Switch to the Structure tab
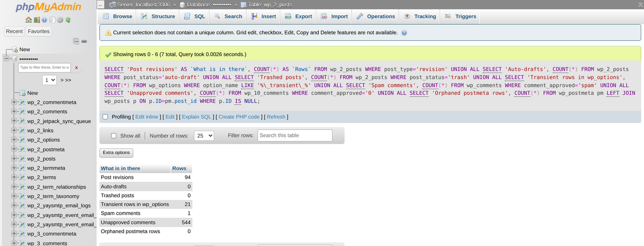Image resolution: width=644 pixels, height=246 pixels. [x=158, y=16]
